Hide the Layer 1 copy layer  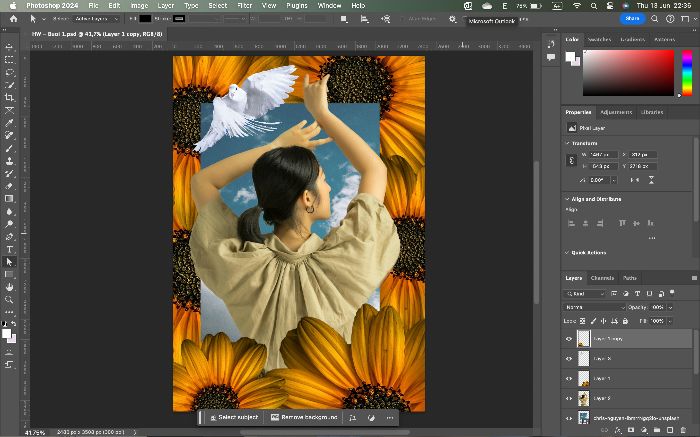(x=569, y=339)
